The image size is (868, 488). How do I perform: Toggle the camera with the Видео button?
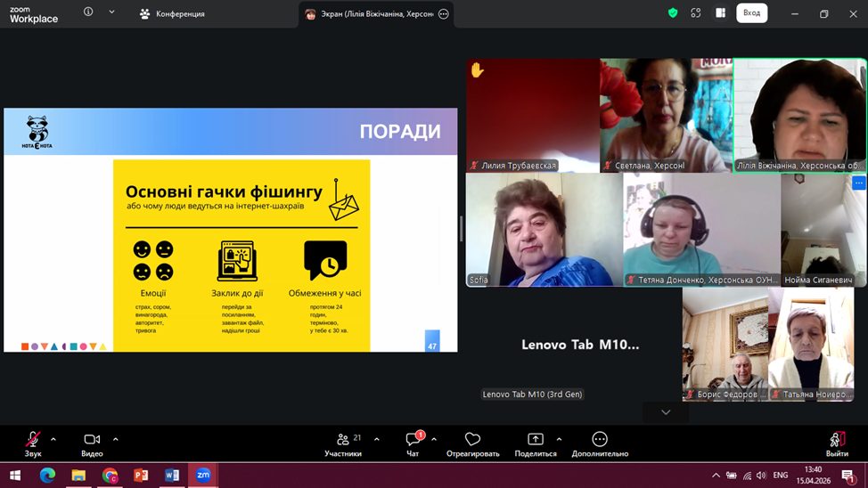[x=92, y=440]
